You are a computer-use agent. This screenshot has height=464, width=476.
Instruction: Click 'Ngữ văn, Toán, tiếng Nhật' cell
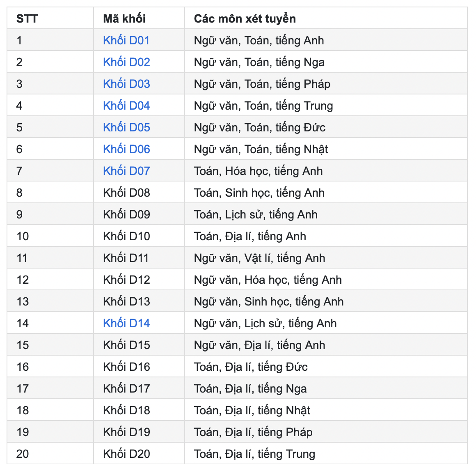point(261,149)
